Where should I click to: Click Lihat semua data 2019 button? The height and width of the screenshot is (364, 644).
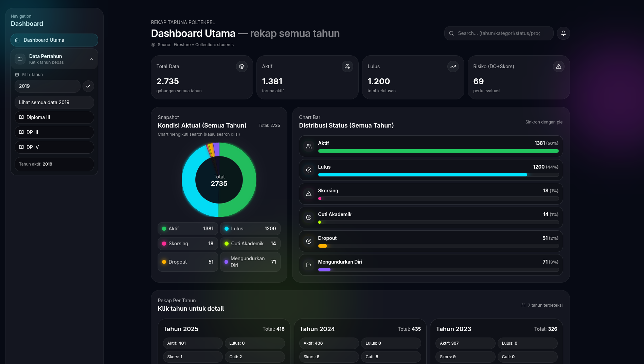pos(54,102)
